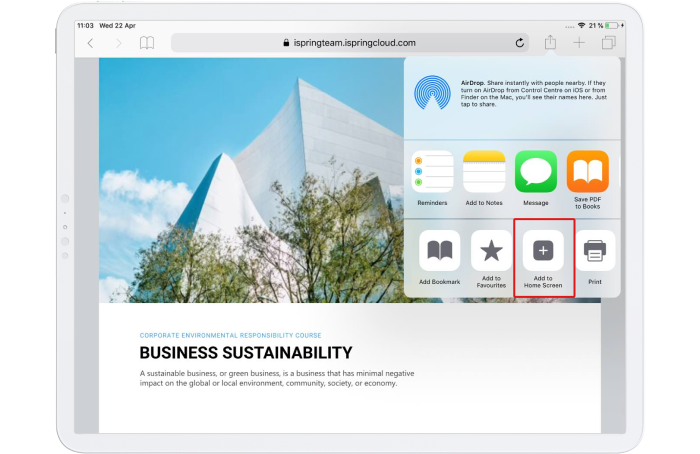Tap the Business Sustainability heading
Screen dimensions: 700x454
click(x=245, y=353)
